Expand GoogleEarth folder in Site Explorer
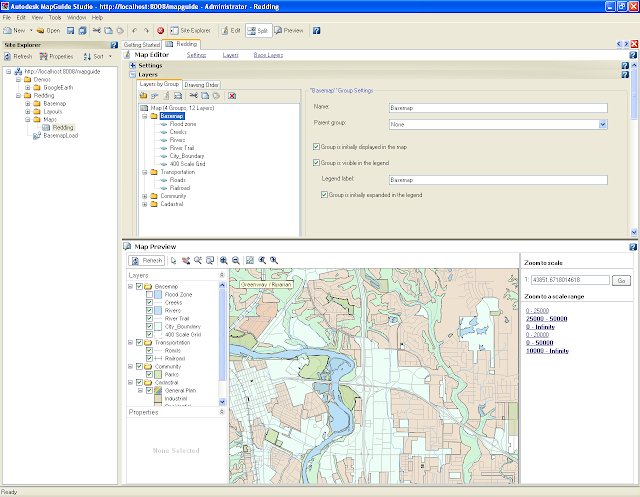The height and width of the screenshot is (497, 640). (27, 88)
